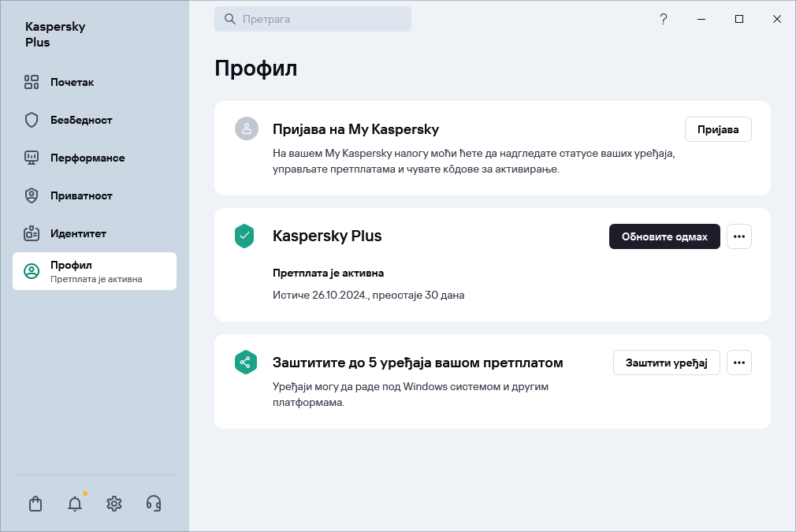Open help using the question mark icon
Screen dimensions: 796x532
664,19
